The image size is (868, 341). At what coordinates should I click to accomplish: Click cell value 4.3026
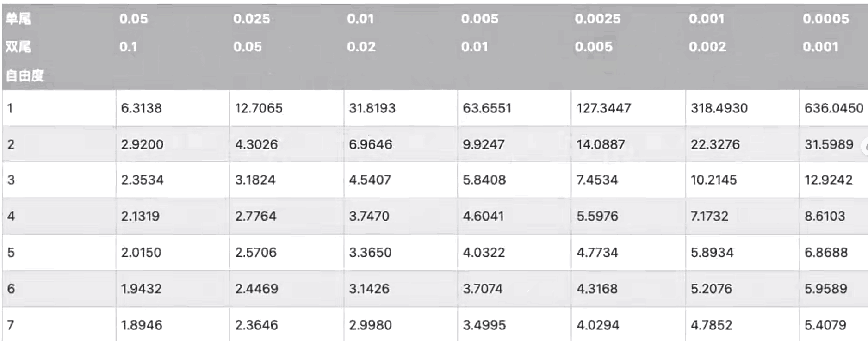click(256, 144)
